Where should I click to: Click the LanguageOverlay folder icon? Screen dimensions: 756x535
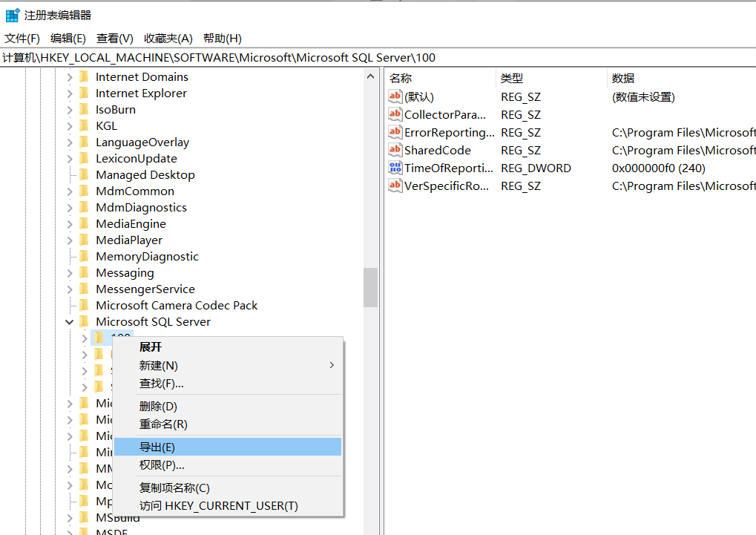[84, 142]
